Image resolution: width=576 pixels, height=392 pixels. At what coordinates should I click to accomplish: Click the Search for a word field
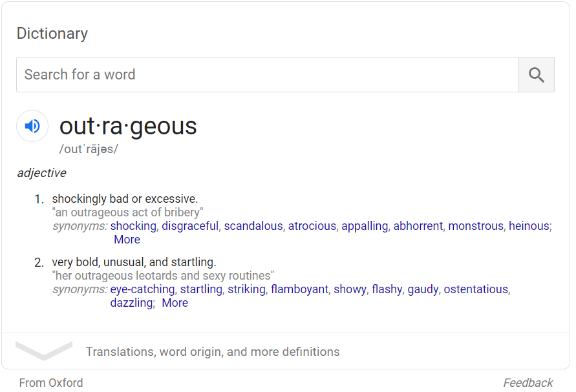pyautogui.click(x=267, y=75)
